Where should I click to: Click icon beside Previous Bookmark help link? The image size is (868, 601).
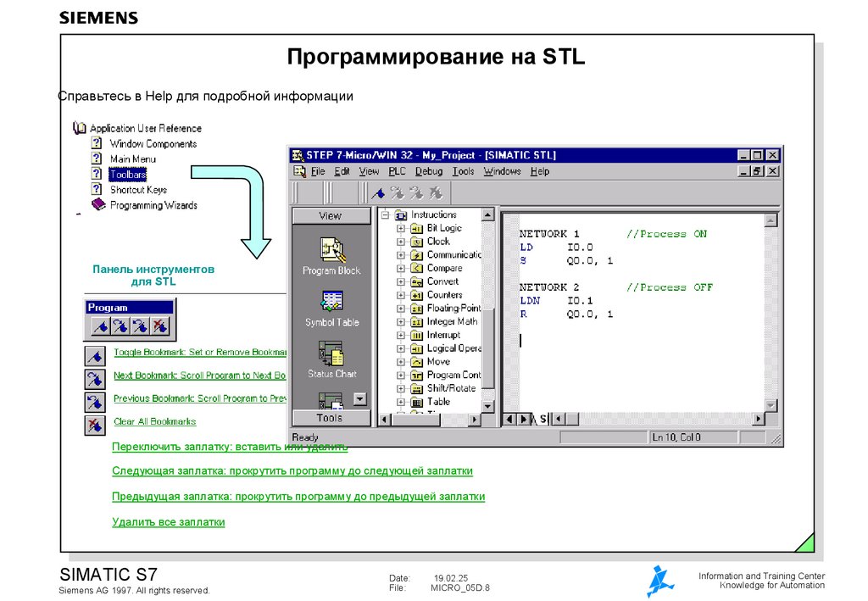coord(95,402)
